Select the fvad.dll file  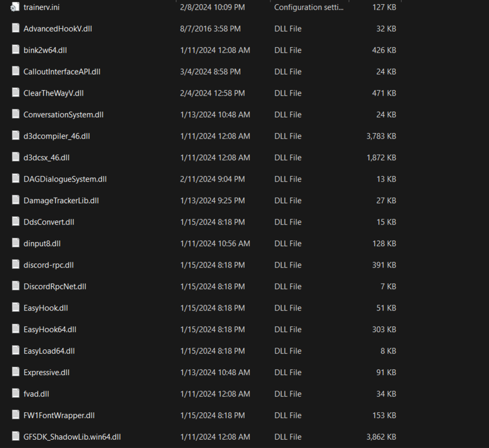[36, 394]
